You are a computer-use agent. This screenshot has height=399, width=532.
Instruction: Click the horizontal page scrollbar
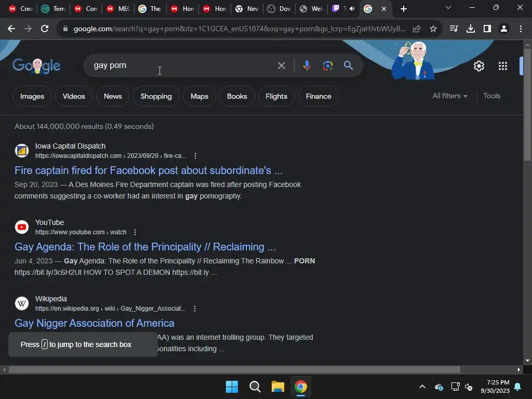click(x=234, y=369)
